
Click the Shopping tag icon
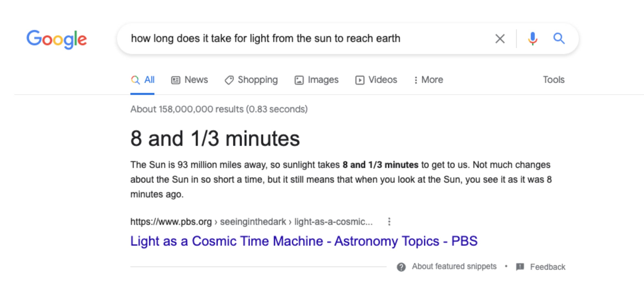tap(229, 80)
